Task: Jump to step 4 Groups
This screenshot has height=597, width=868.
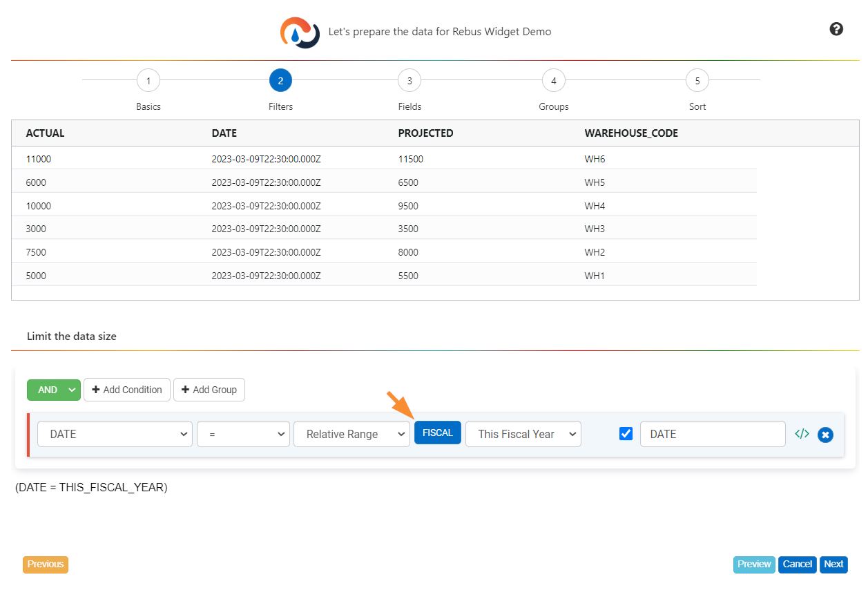Action: pyautogui.click(x=553, y=81)
